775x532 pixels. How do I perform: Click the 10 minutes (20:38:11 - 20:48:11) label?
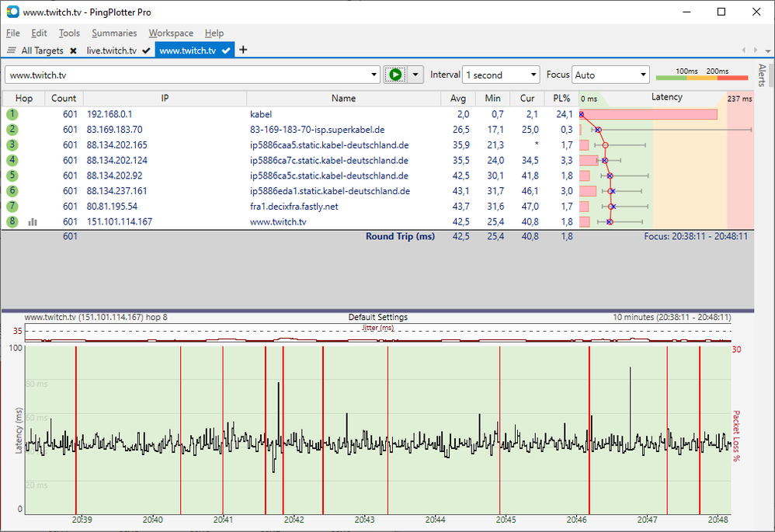point(672,317)
